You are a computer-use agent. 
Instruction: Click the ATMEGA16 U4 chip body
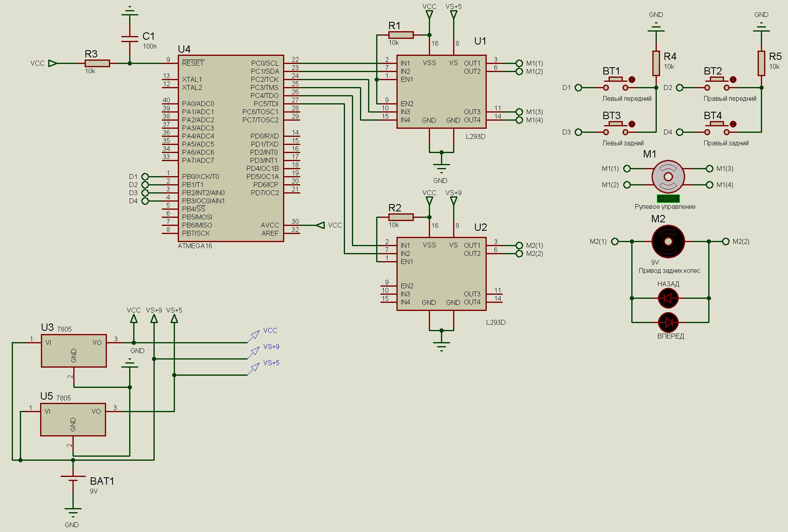pyautogui.click(x=231, y=148)
